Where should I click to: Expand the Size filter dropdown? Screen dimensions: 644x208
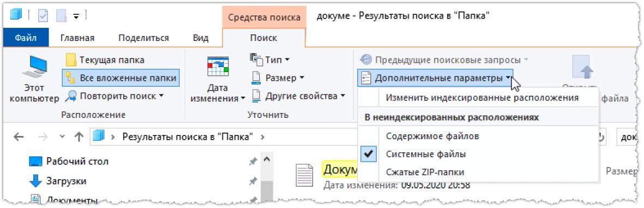(x=278, y=78)
